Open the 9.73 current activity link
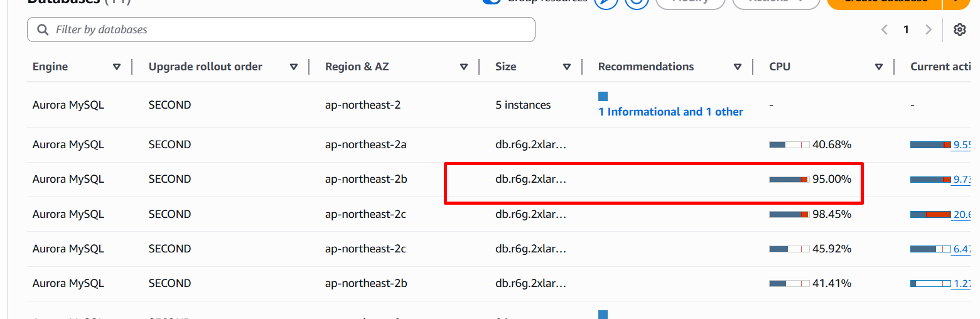Screen dimensions: 980x319 point(962,179)
